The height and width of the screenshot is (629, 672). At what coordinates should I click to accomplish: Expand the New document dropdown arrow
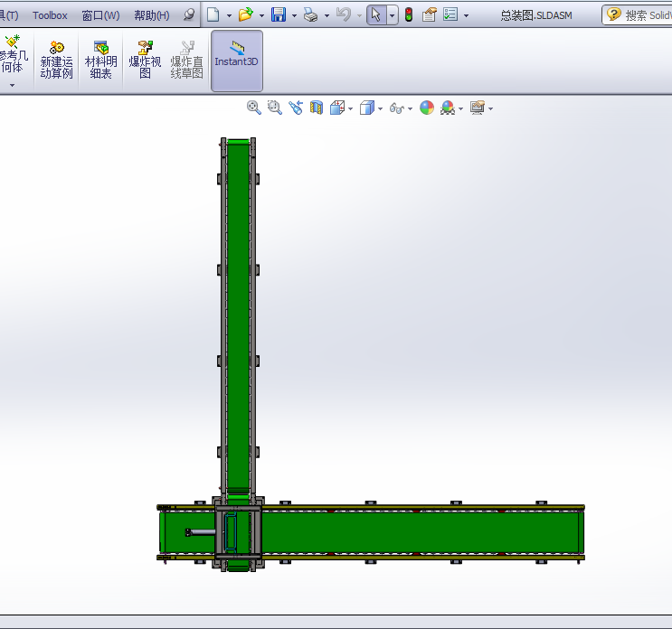(230, 16)
